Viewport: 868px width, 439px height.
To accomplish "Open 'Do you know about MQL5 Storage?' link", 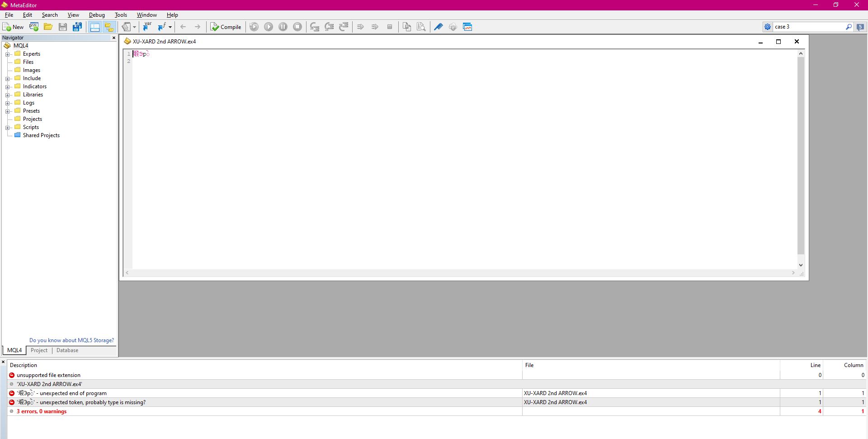I will (x=71, y=340).
